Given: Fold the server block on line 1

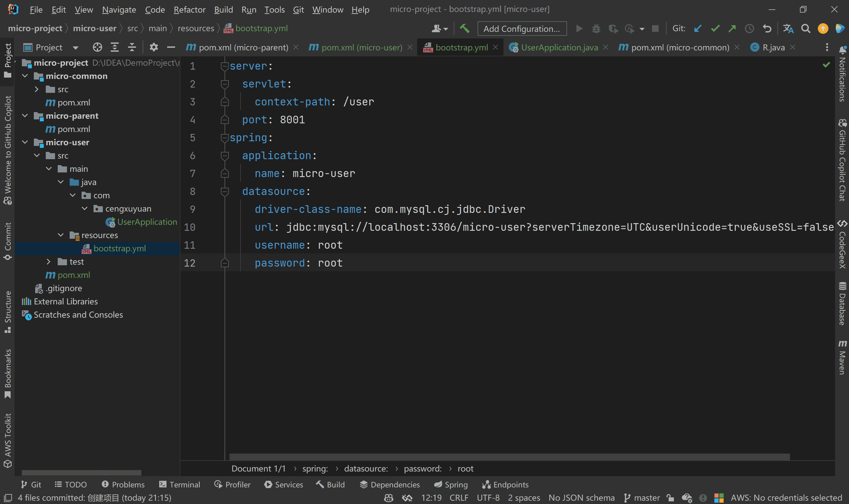Looking at the screenshot, I should [x=224, y=66].
